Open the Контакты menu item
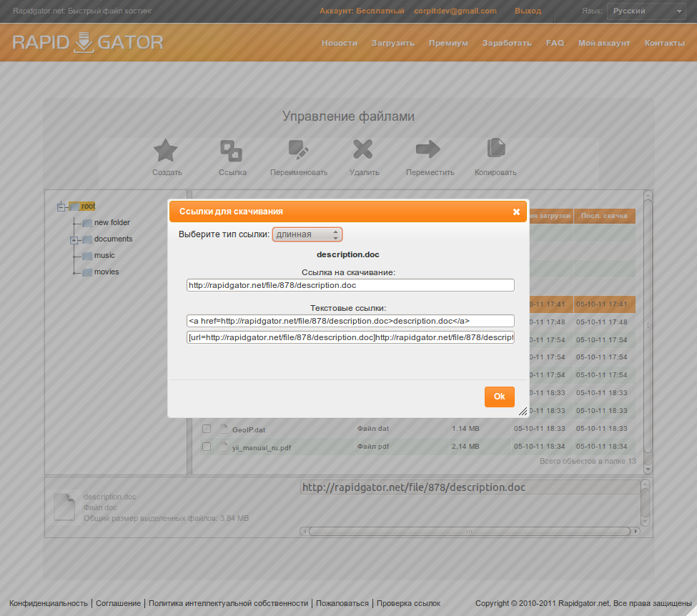This screenshot has height=616, width=697. pos(665,43)
